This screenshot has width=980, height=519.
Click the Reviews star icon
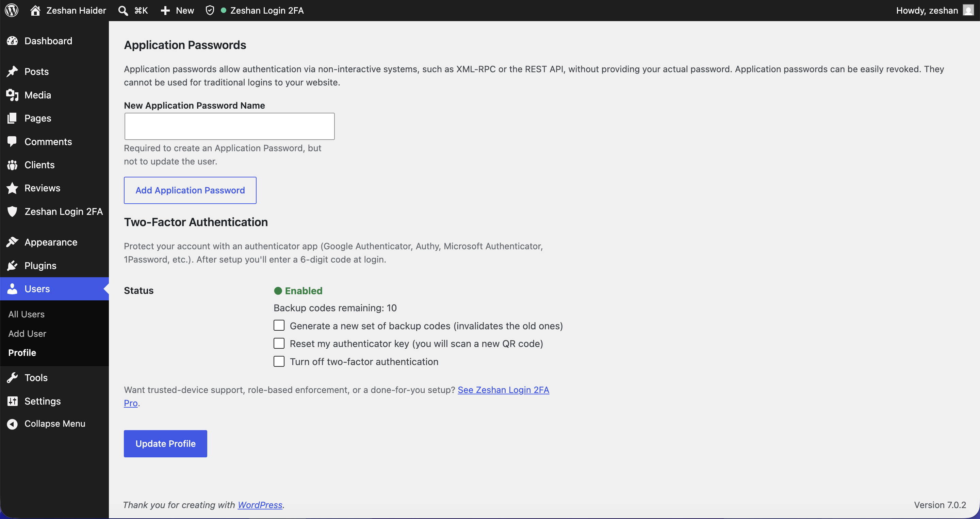coord(12,188)
